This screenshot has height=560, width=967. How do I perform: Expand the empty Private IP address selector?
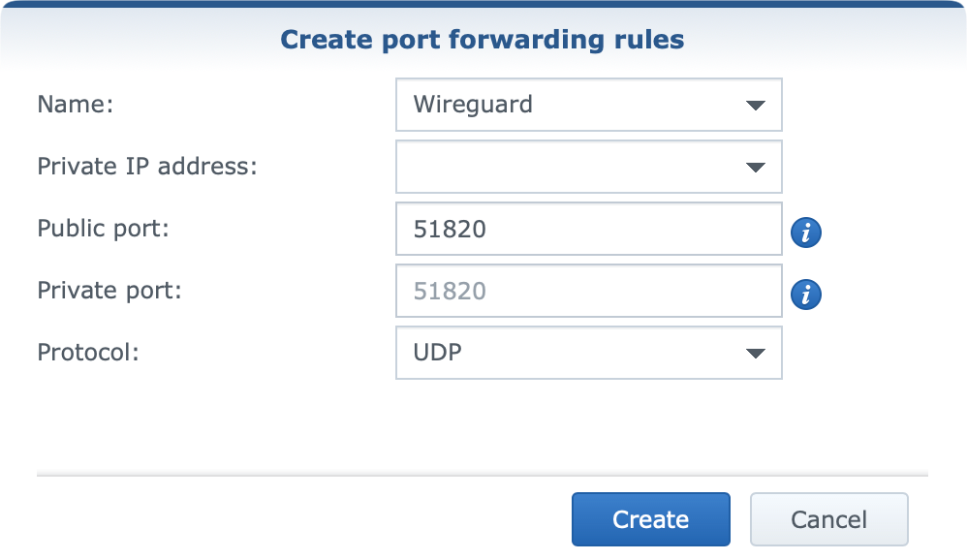point(758,167)
